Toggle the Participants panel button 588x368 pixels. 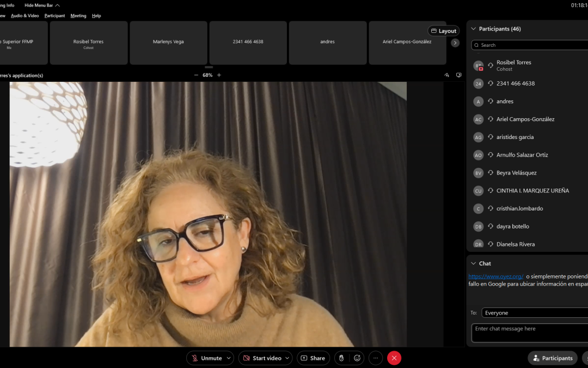click(x=552, y=358)
